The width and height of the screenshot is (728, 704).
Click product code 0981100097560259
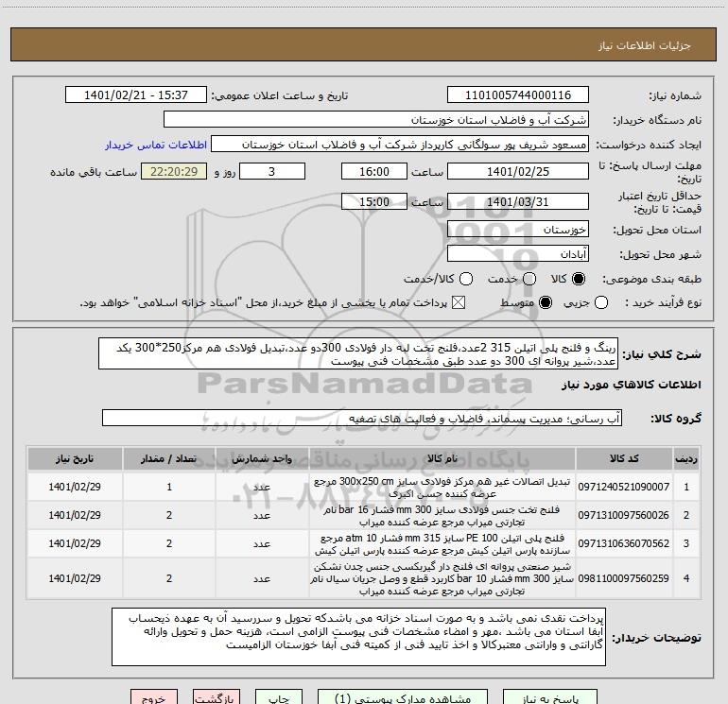624,578
